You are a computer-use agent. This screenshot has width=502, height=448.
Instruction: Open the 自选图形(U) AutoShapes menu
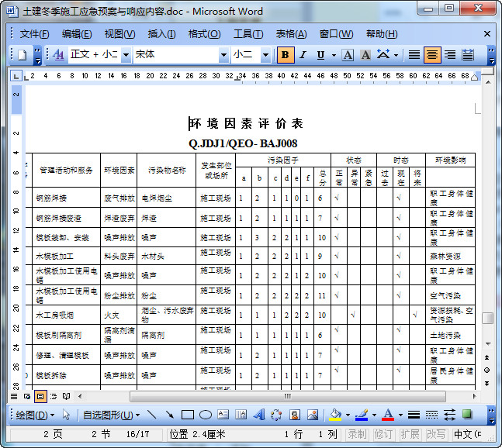pos(112,415)
